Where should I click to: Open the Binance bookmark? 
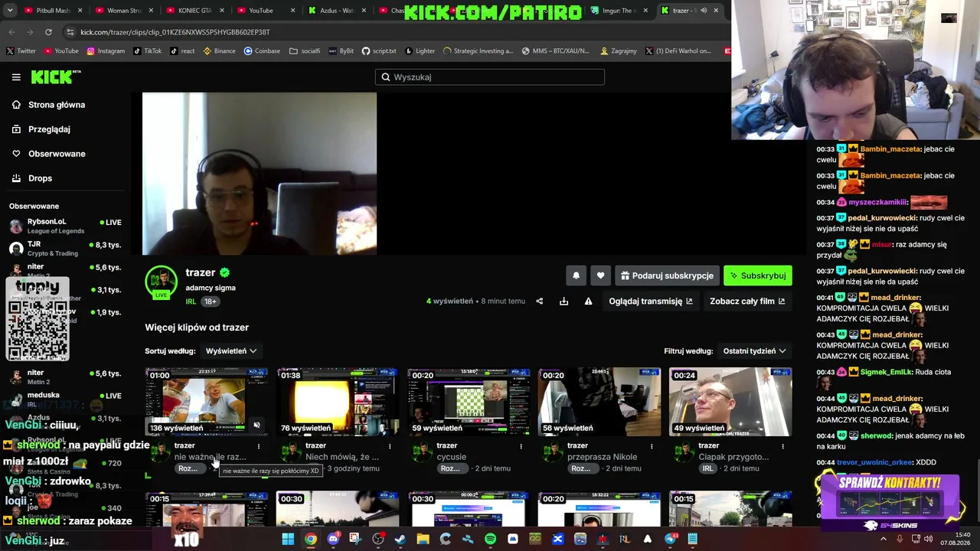tap(220, 51)
